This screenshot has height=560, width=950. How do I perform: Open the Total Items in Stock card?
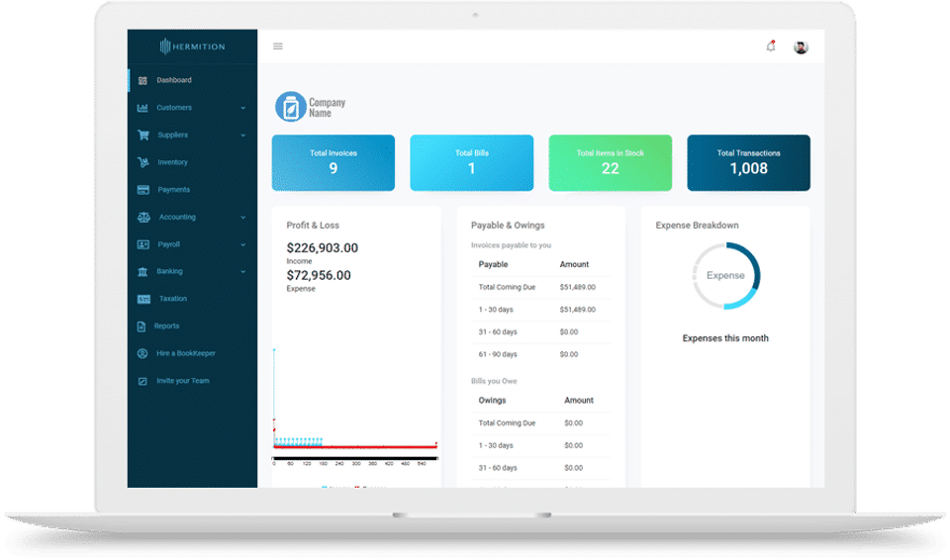coord(611,162)
